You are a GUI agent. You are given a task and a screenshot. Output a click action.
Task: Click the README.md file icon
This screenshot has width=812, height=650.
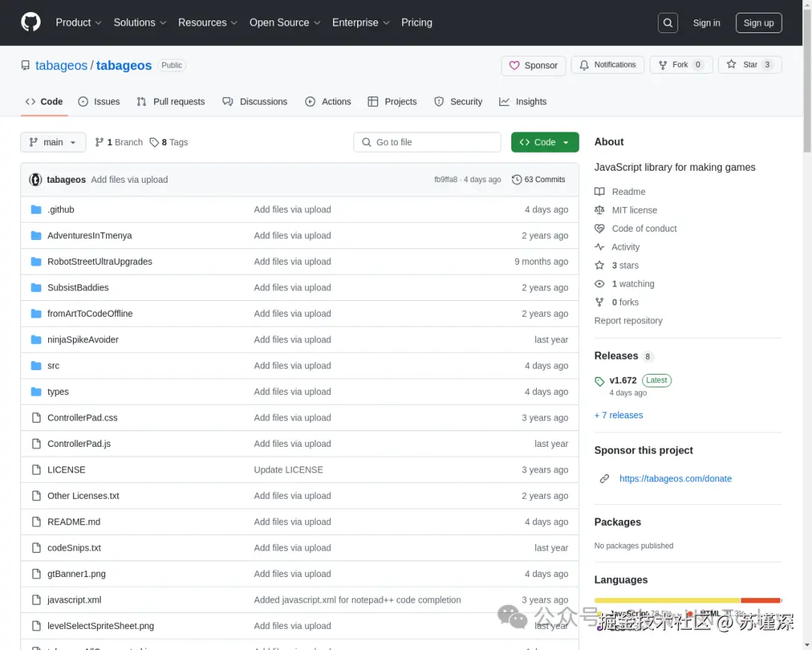pyautogui.click(x=36, y=521)
